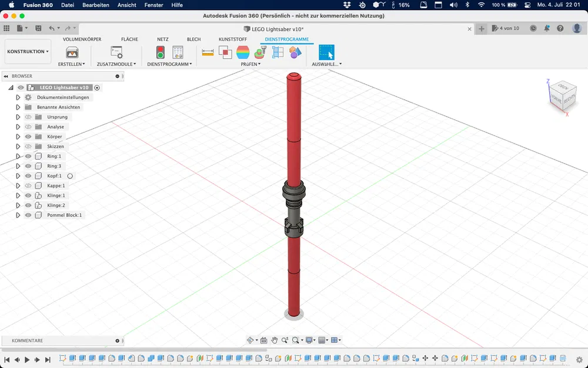
Task: Click the traffic light icon in Dienstprogramm
Action: [x=160, y=52]
